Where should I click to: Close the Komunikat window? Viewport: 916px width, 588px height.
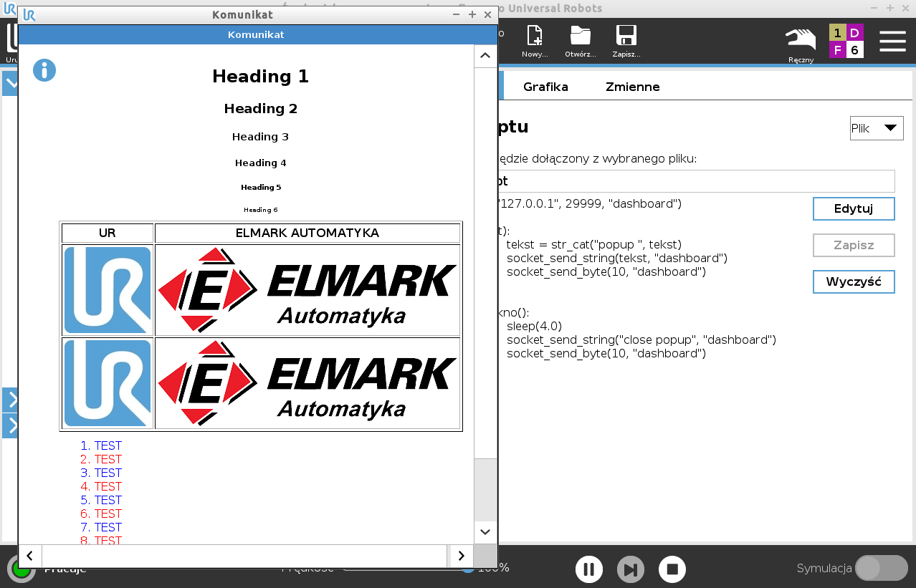[487, 15]
